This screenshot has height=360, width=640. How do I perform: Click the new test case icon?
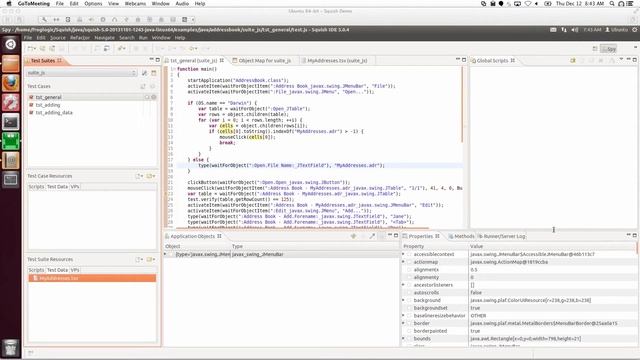click(143, 86)
